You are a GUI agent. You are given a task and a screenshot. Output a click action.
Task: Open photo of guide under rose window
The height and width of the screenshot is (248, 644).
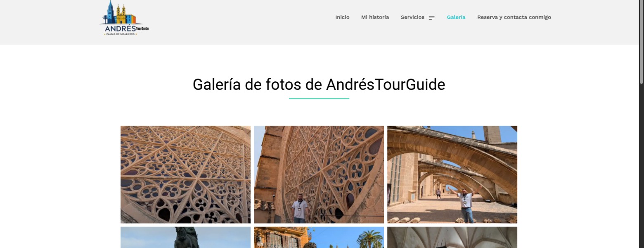coord(319,174)
